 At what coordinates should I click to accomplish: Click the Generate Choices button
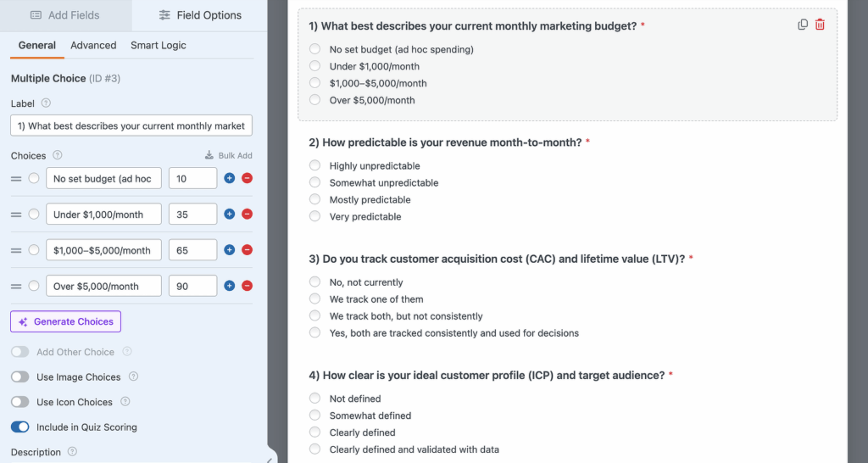(65, 321)
